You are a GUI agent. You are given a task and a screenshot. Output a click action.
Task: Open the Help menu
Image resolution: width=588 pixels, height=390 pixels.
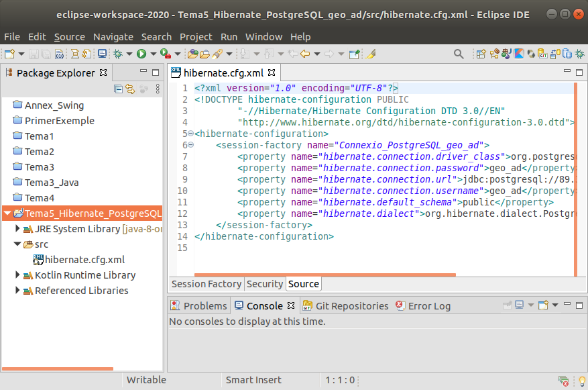tap(300, 37)
